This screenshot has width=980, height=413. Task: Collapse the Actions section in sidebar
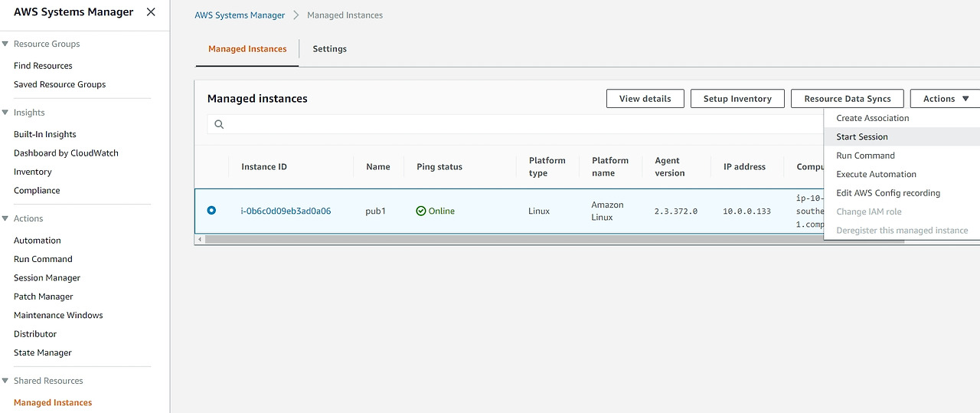(5, 218)
